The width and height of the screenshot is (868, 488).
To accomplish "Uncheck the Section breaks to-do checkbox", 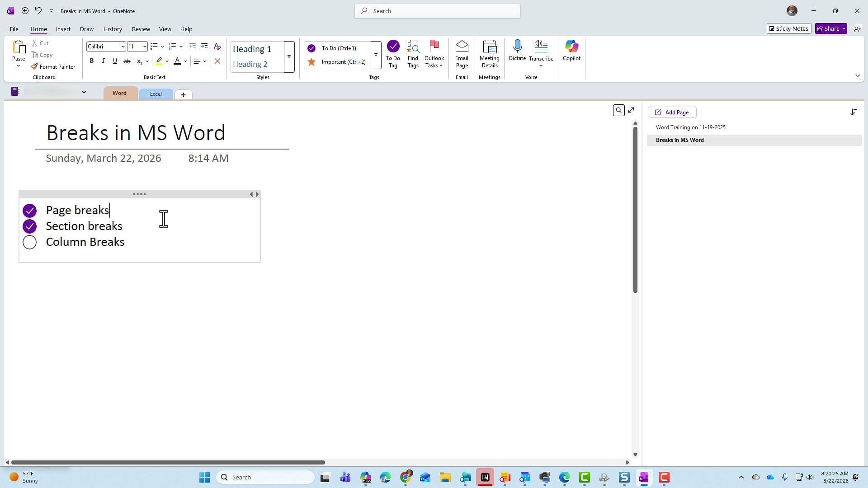I will [x=29, y=226].
